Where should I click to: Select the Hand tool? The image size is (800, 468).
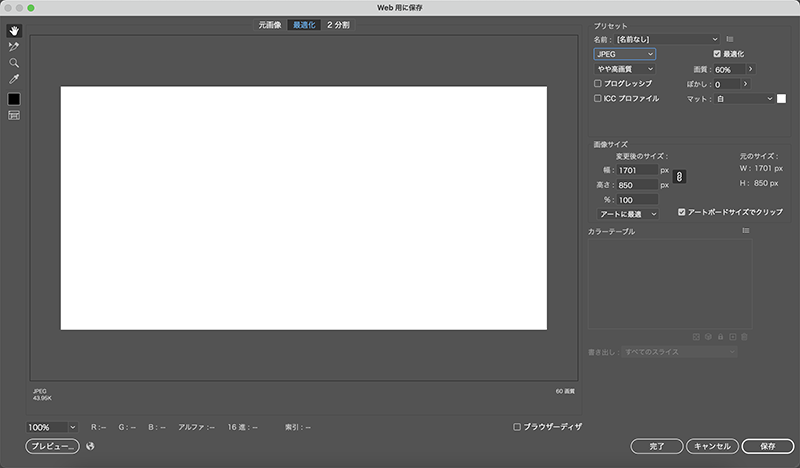(14, 31)
